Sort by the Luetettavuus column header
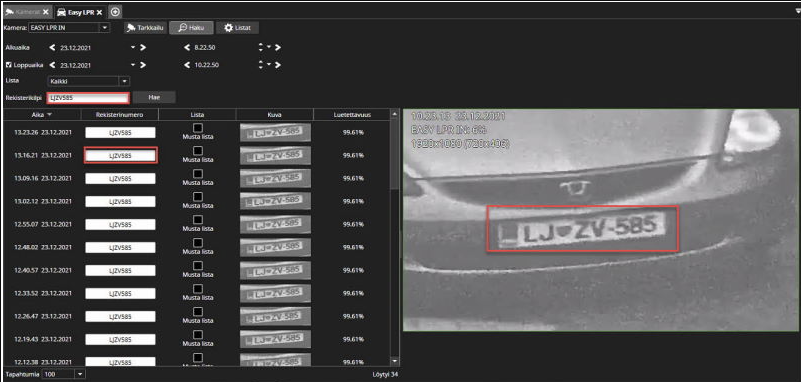 351,115
